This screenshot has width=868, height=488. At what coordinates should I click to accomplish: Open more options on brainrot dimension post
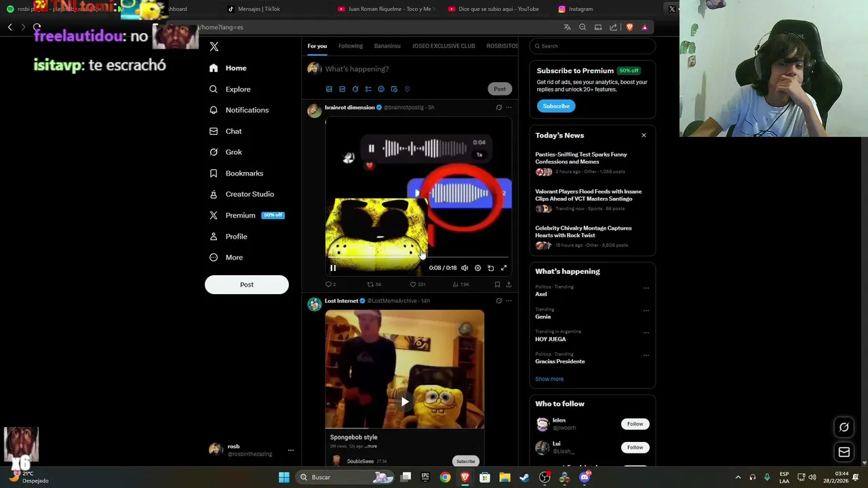coord(509,107)
